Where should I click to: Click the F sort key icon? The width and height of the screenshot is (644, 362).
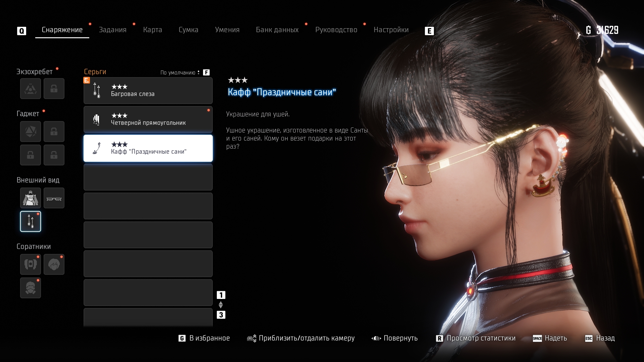tap(206, 72)
